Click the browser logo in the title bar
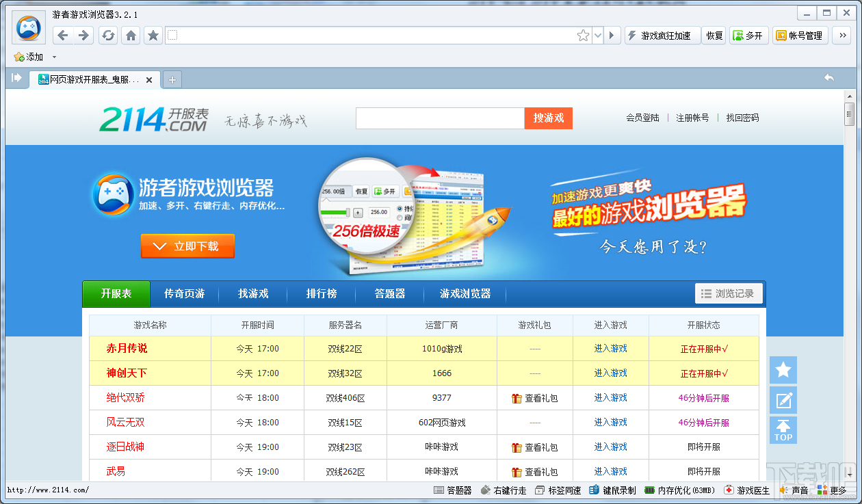The width and height of the screenshot is (862, 504). [x=29, y=29]
